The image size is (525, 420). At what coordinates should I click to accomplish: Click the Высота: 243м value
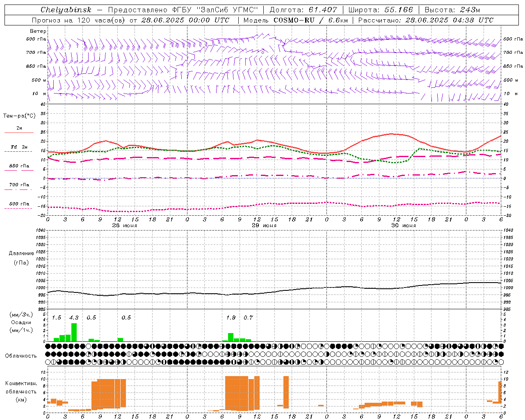coord(452,10)
